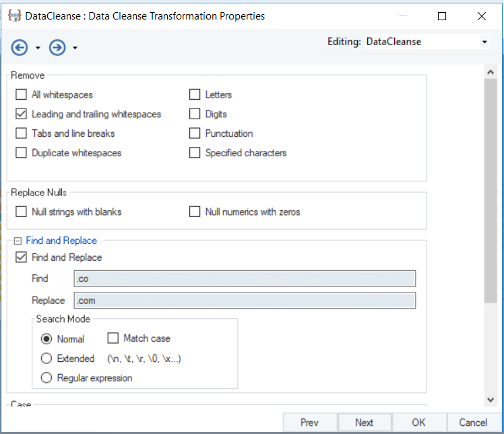This screenshot has height=434, width=504.
Task: Click the DataCleanse title bar app icon
Action: point(14,16)
